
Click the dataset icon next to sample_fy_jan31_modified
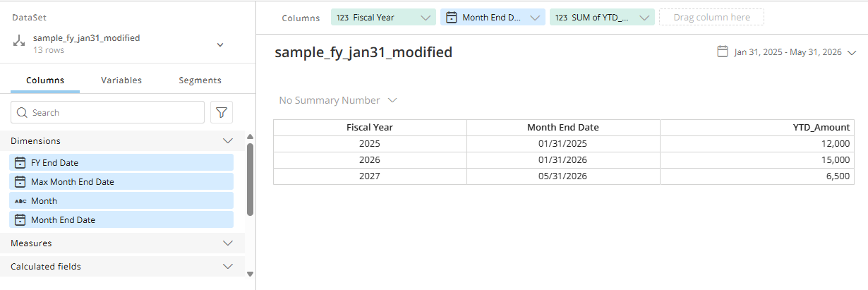pyautogui.click(x=20, y=42)
